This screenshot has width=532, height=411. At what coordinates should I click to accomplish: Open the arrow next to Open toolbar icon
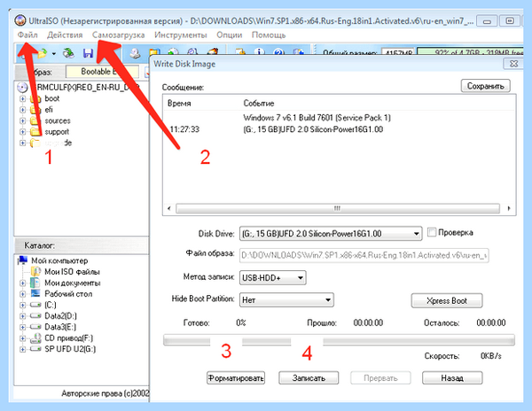tap(54, 53)
